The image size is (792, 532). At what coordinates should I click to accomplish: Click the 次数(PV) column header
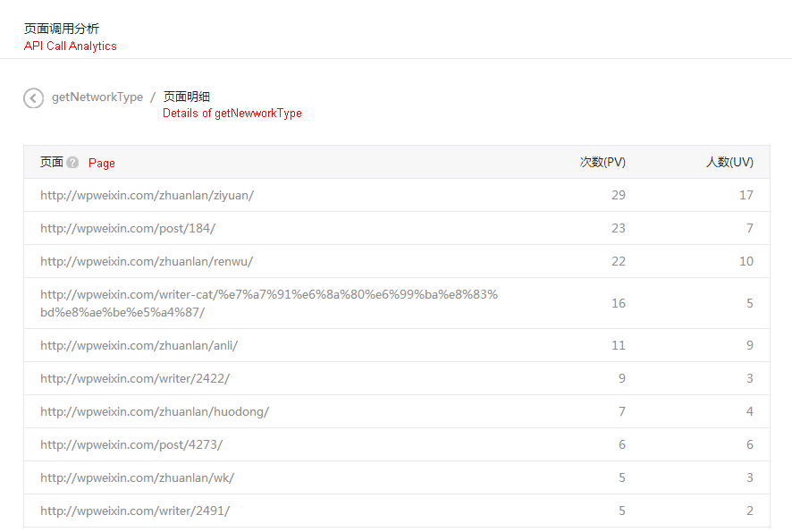click(602, 162)
